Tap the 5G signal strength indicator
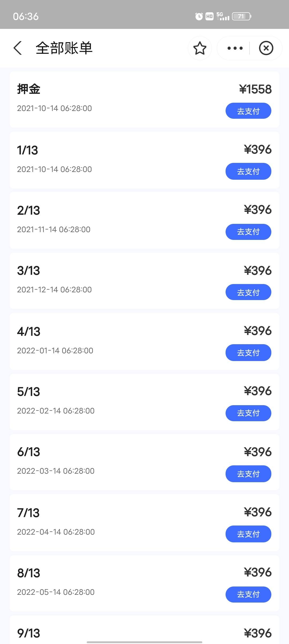 coord(223,16)
